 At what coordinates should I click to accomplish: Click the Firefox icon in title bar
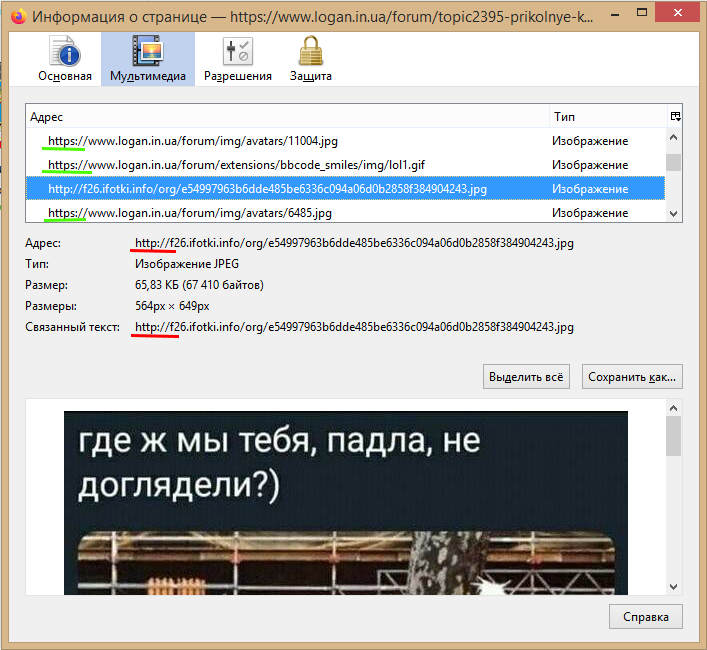(x=18, y=17)
